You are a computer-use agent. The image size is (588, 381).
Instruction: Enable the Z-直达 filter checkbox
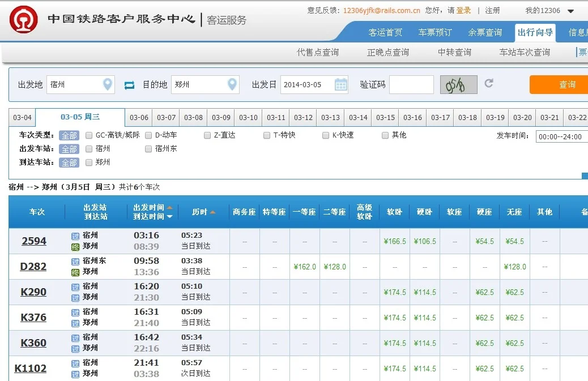pos(207,135)
